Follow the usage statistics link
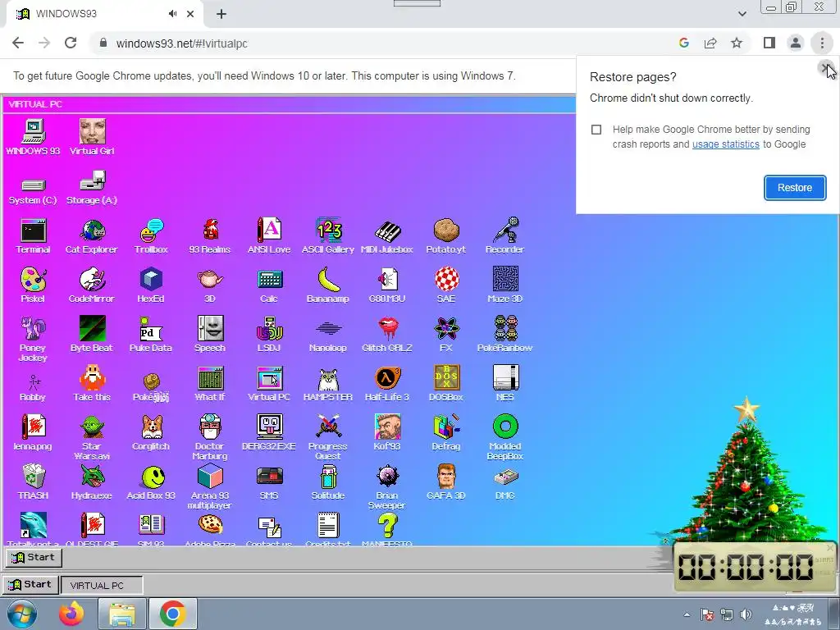 tap(725, 144)
